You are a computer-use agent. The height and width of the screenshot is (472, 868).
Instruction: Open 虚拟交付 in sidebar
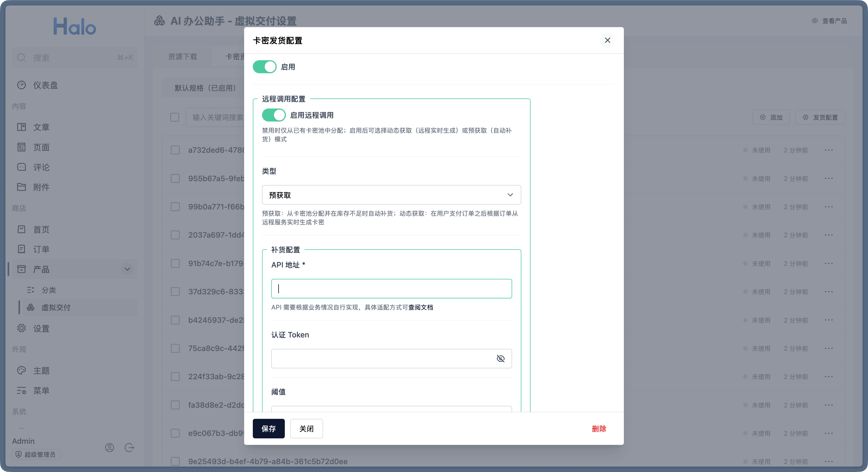click(56, 307)
